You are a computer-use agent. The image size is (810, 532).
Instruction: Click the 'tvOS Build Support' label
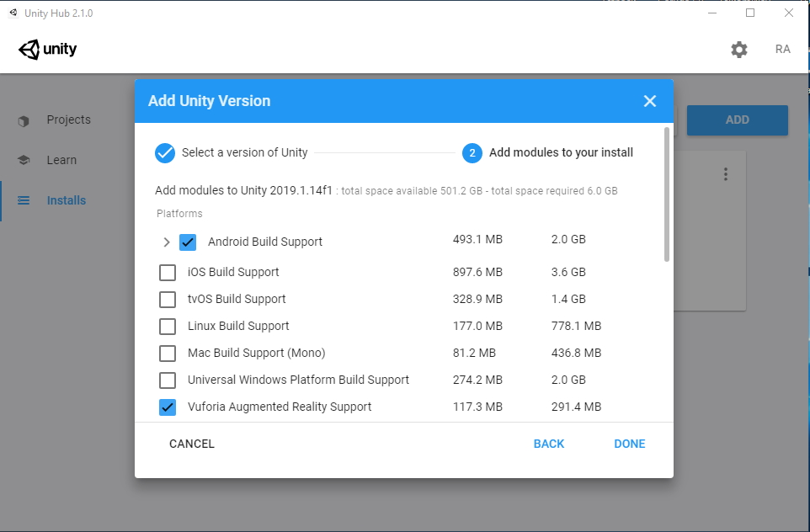click(x=237, y=299)
